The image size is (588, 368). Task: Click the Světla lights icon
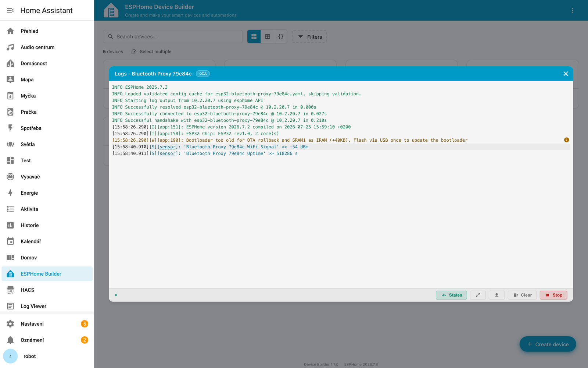(x=10, y=144)
